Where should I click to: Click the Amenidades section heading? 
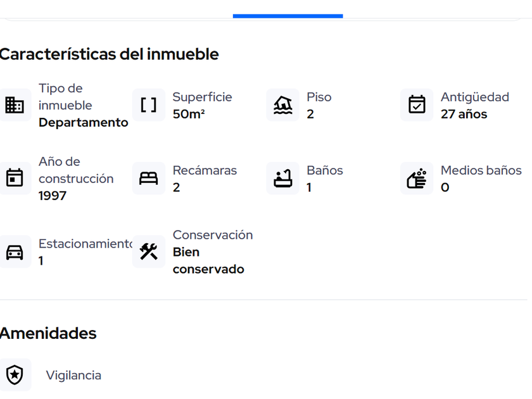(48, 334)
